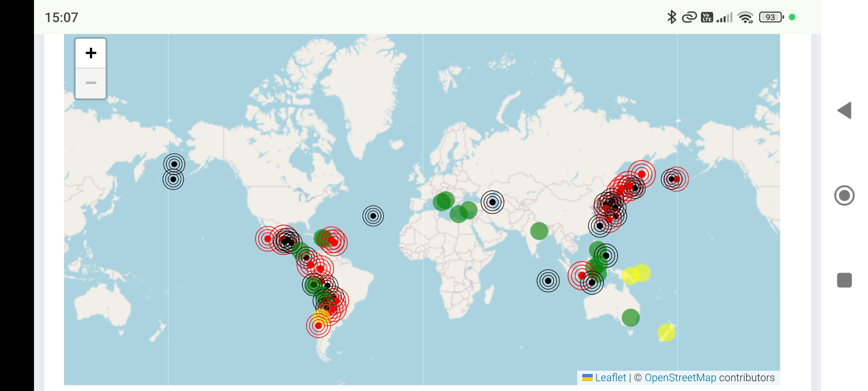Screen dimensions: 868x391
Task: Click the upper black ring marker near Alaska
Action: [174, 164]
